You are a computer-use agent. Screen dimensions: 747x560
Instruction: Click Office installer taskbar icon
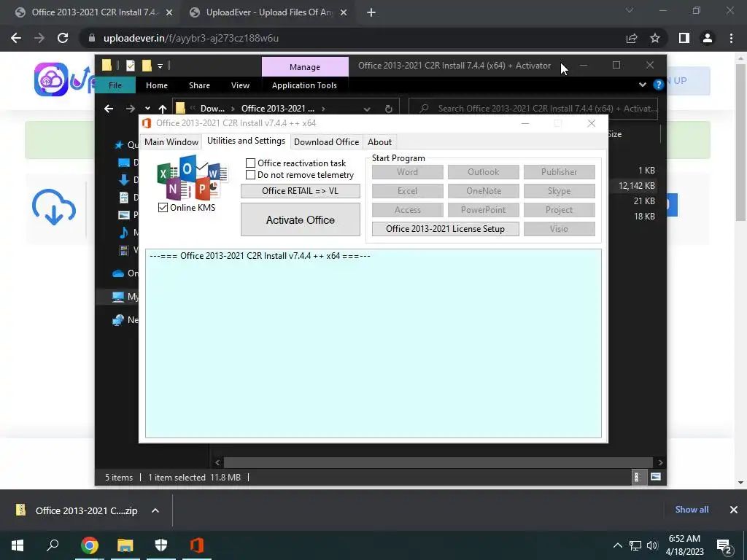pyautogui.click(x=197, y=545)
